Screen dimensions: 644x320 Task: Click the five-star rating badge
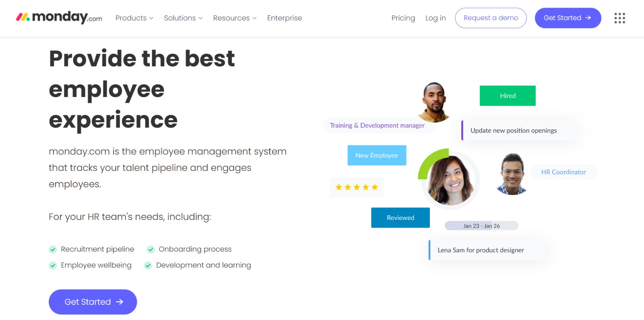pyautogui.click(x=357, y=187)
